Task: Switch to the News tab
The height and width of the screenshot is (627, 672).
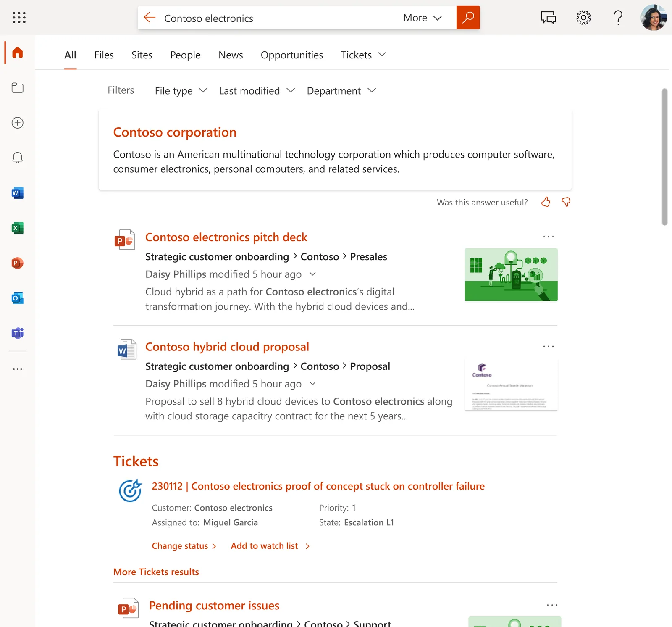Action: pos(231,55)
